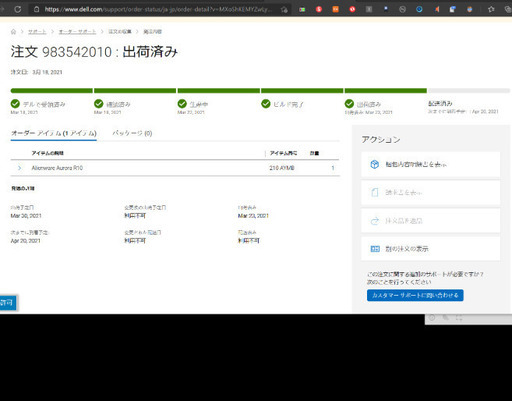
Task: Click the 210 AYMB item number cell
Action: coord(282,168)
